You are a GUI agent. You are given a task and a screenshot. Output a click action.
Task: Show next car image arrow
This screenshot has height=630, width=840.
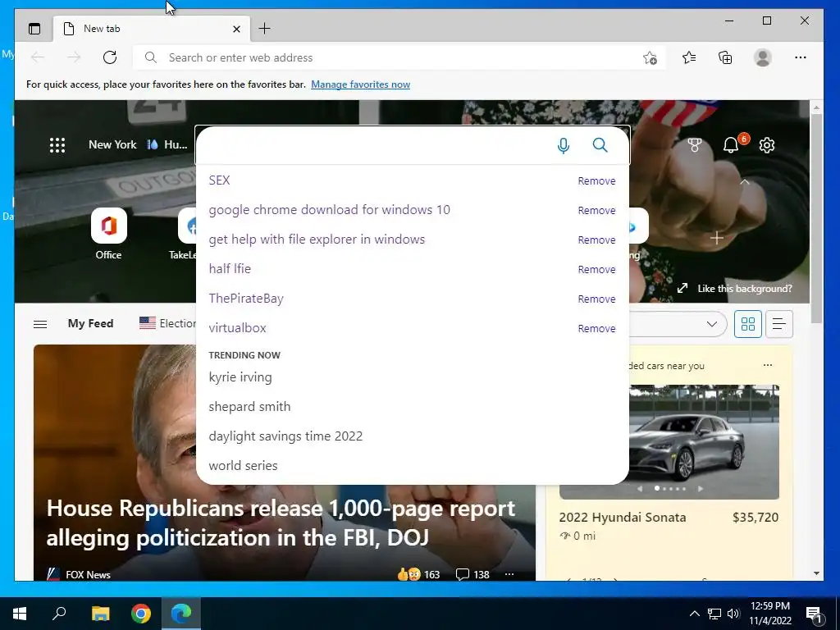click(700, 489)
